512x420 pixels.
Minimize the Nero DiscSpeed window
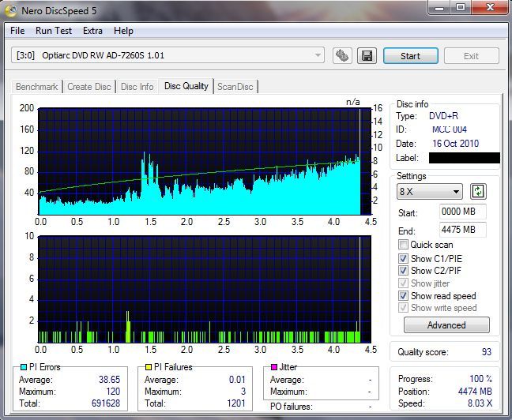point(439,8)
